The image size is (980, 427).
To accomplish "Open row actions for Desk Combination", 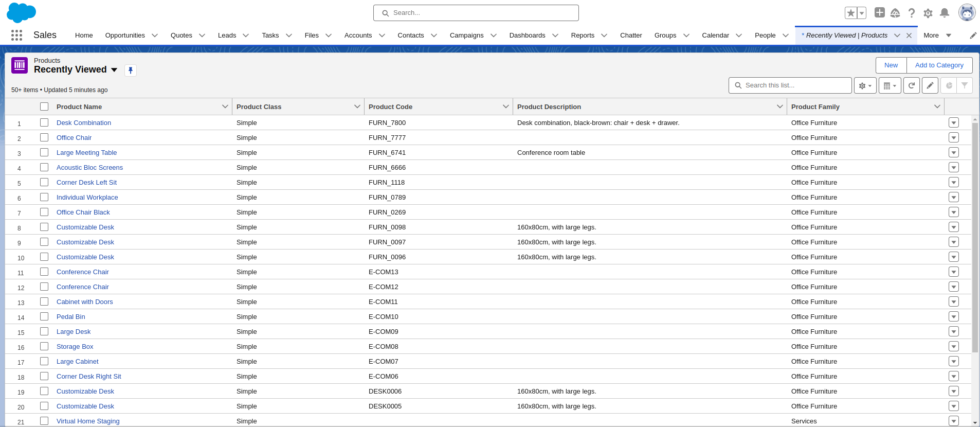I will (954, 122).
